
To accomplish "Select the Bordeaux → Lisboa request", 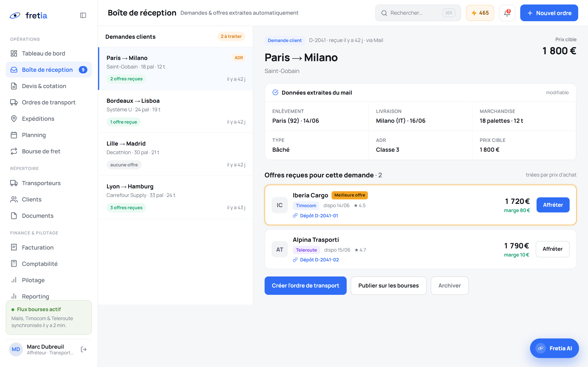I will 175,111.
